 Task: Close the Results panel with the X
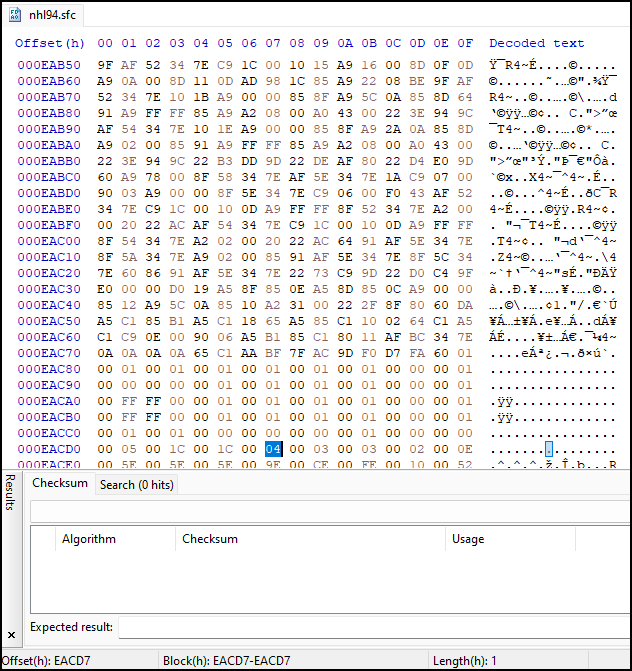pyautogui.click(x=11, y=635)
